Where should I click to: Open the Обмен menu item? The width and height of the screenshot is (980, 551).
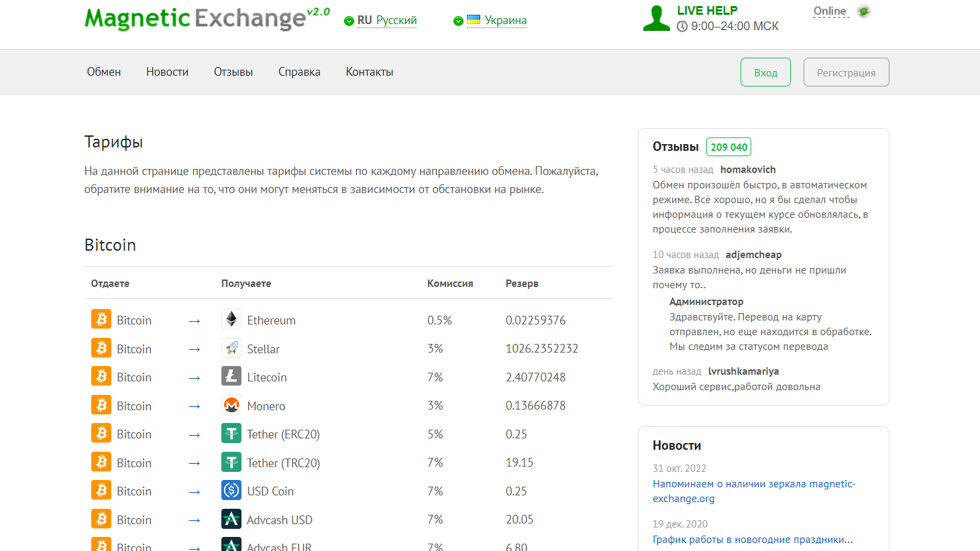104,72
